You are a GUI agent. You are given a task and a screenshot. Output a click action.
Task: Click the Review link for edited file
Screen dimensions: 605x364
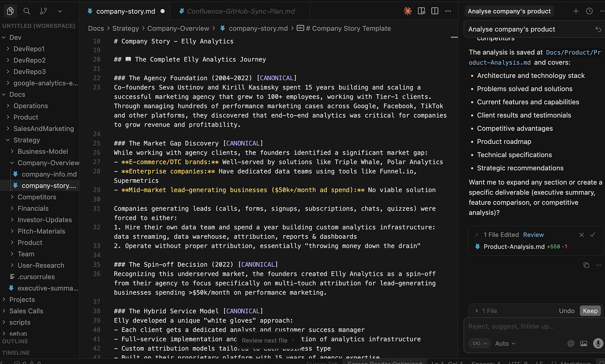(x=533, y=235)
